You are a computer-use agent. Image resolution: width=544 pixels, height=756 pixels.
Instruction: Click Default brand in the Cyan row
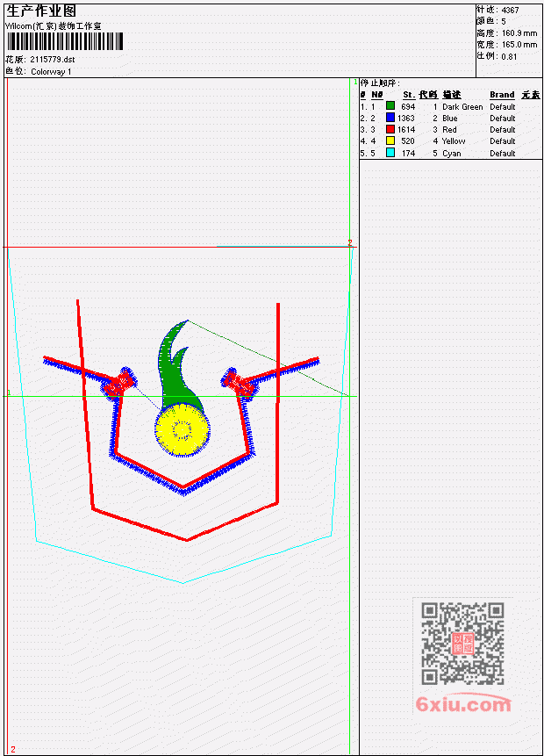coord(503,154)
